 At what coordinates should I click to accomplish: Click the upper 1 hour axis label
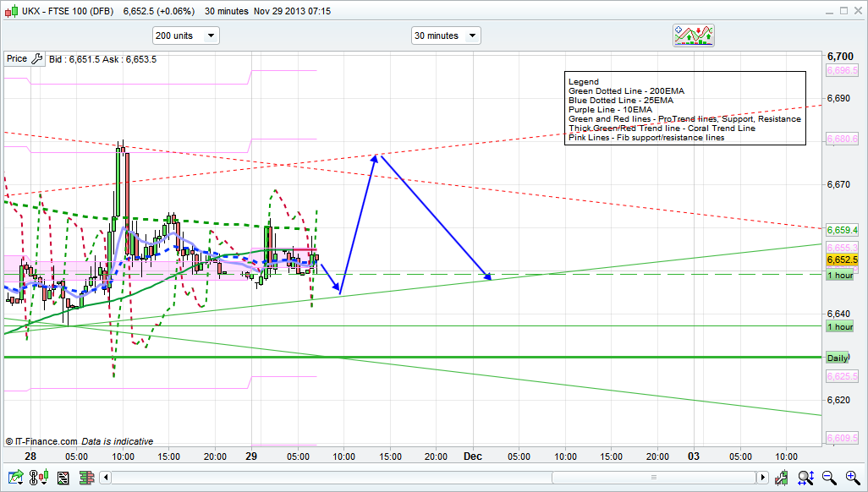click(x=840, y=276)
